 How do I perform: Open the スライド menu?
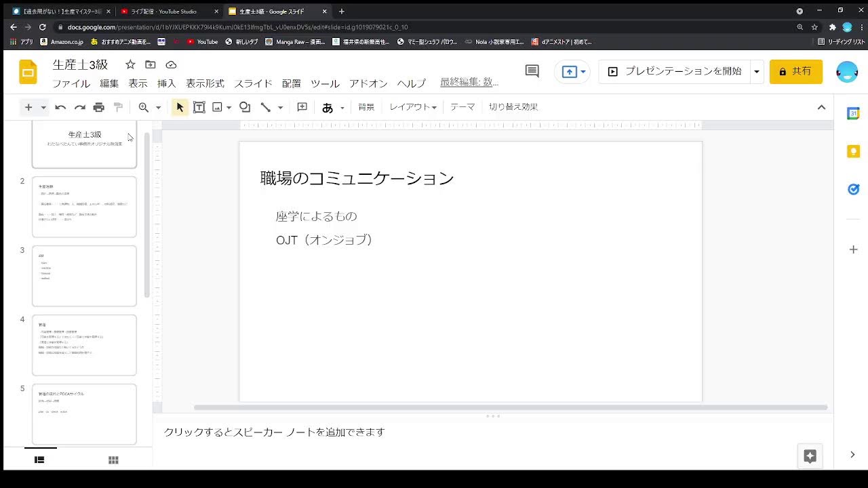point(253,83)
